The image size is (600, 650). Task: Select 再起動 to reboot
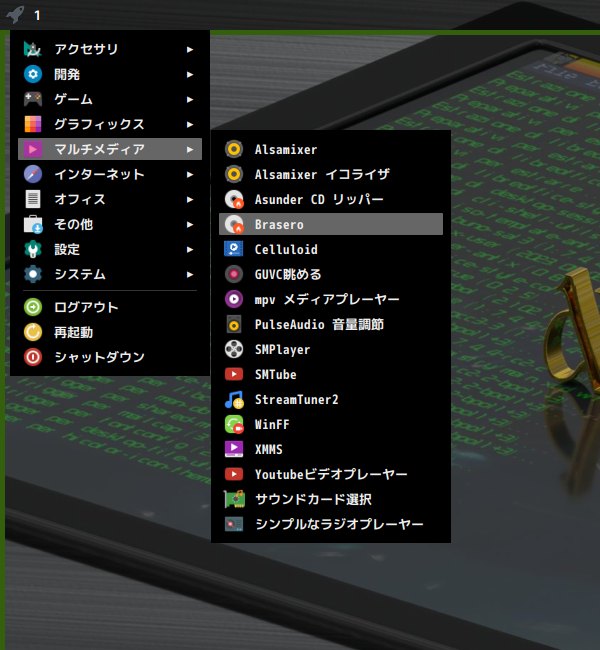click(110, 332)
